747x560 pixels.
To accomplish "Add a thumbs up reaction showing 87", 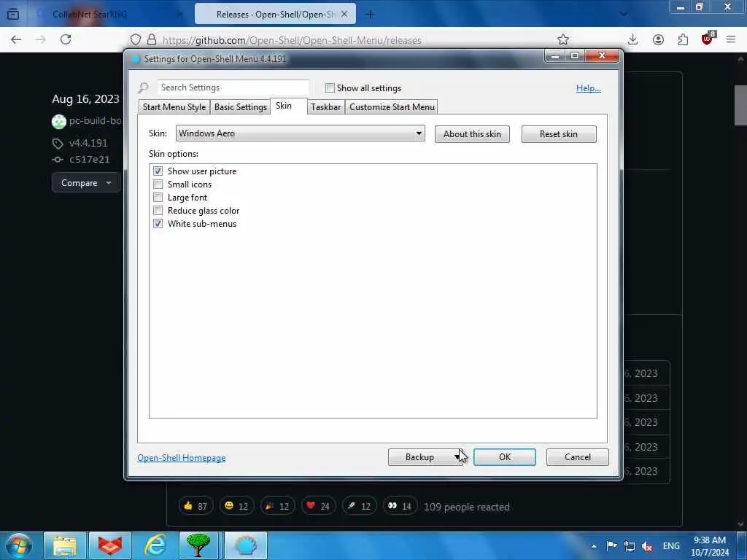I will coord(196,506).
